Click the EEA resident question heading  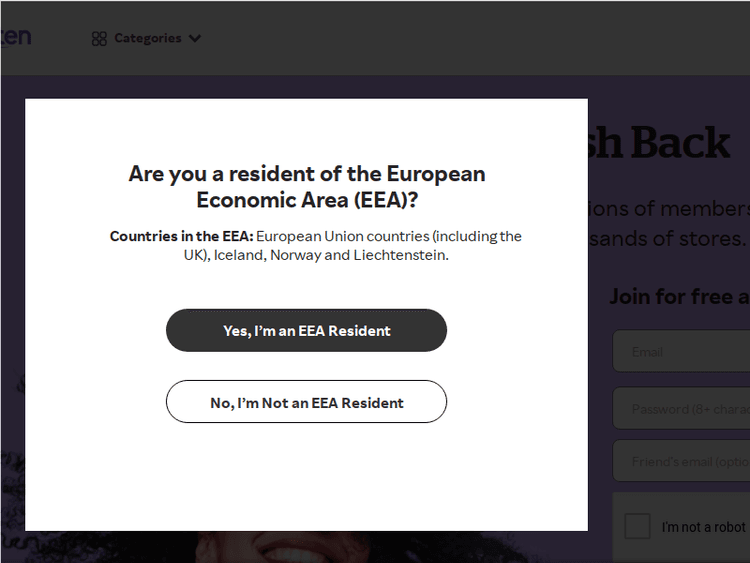306,186
